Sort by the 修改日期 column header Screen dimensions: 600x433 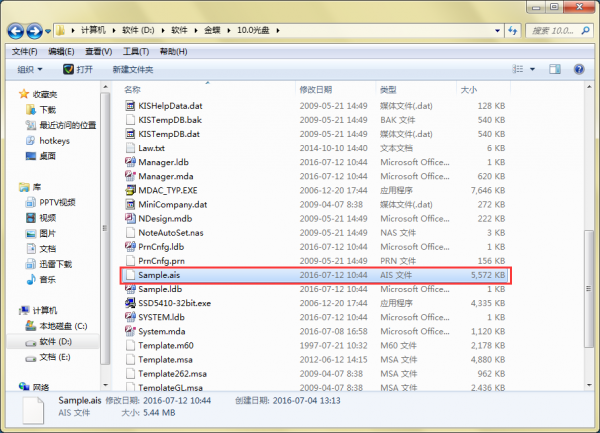320,90
